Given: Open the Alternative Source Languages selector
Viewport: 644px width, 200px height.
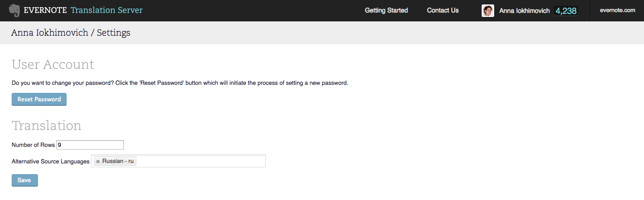Looking at the screenshot, I should tap(200, 161).
